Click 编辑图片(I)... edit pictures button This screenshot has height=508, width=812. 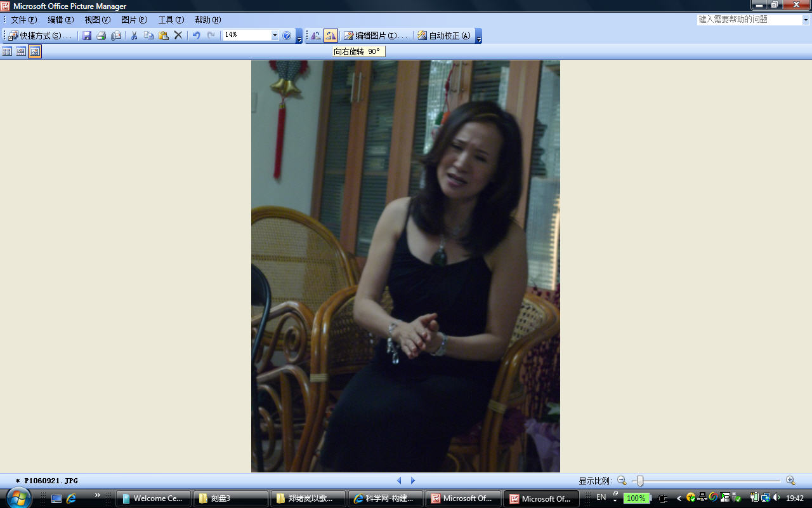(x=376, y=36)
